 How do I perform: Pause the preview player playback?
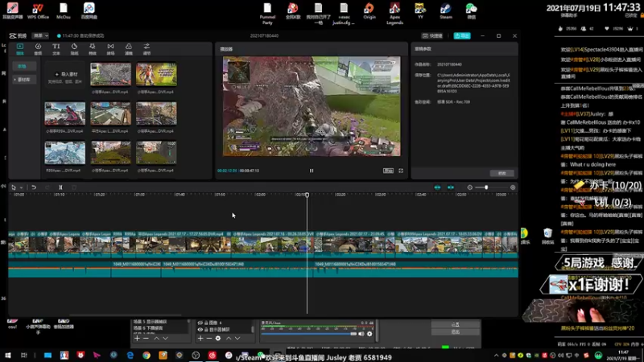click(312, 171)
